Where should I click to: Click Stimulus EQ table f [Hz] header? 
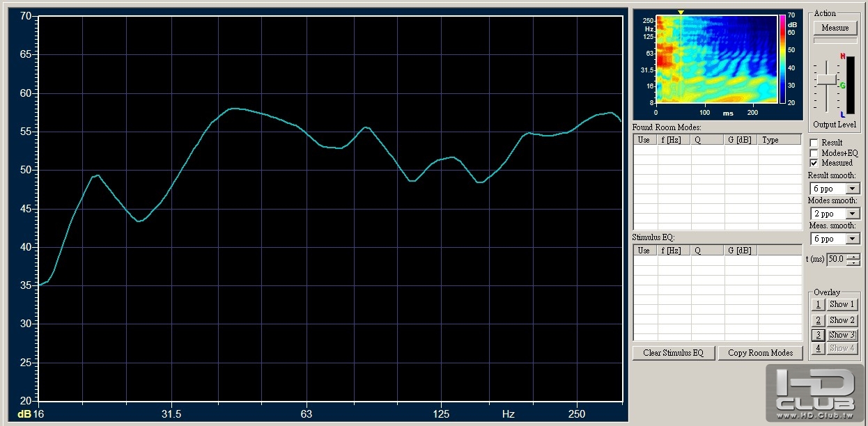pyautogui.click(x=674, y=251)
